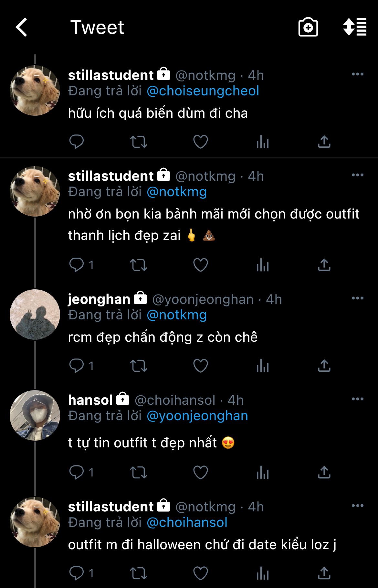Open jeonghan's shadow profile picture
Image resolution: width=378 pixels, height=588 pixels.
(x=35, y=315)
